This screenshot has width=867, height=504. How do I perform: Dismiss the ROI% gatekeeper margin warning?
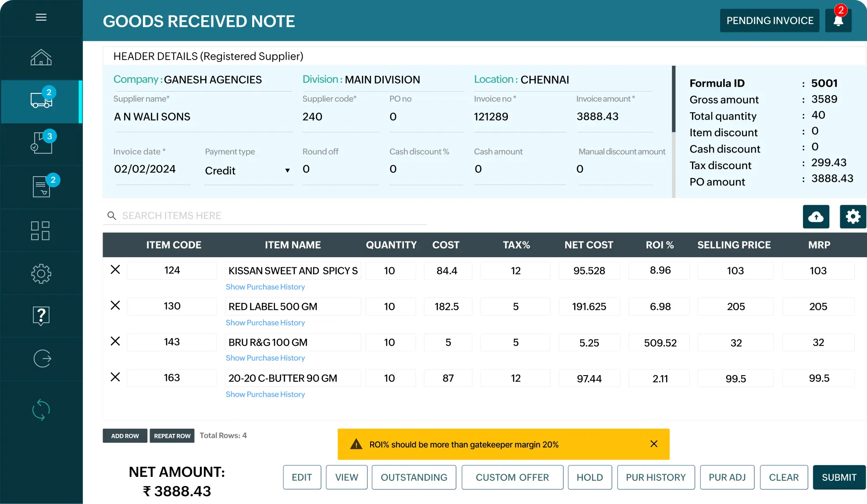coord(654,444)
